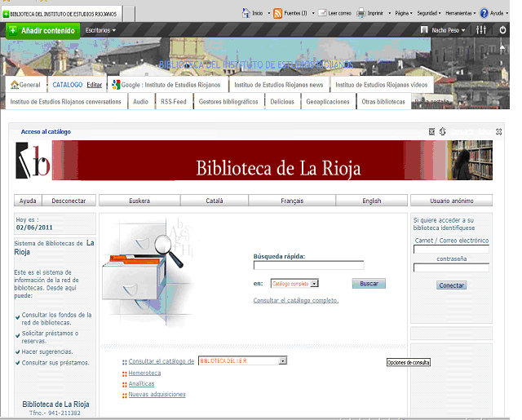Open Instituo de Estudios Riojanos conversations tab

pyautogui.click(x=66, y=101)
